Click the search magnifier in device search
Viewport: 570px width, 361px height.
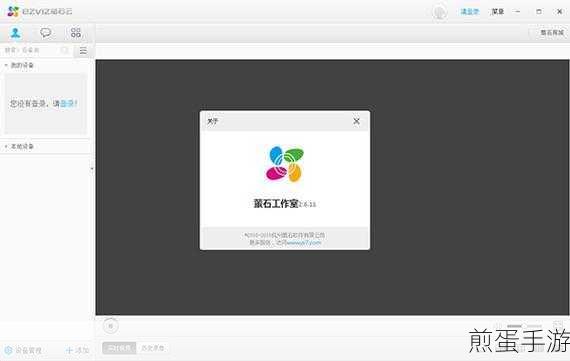(x=65, y=50)
